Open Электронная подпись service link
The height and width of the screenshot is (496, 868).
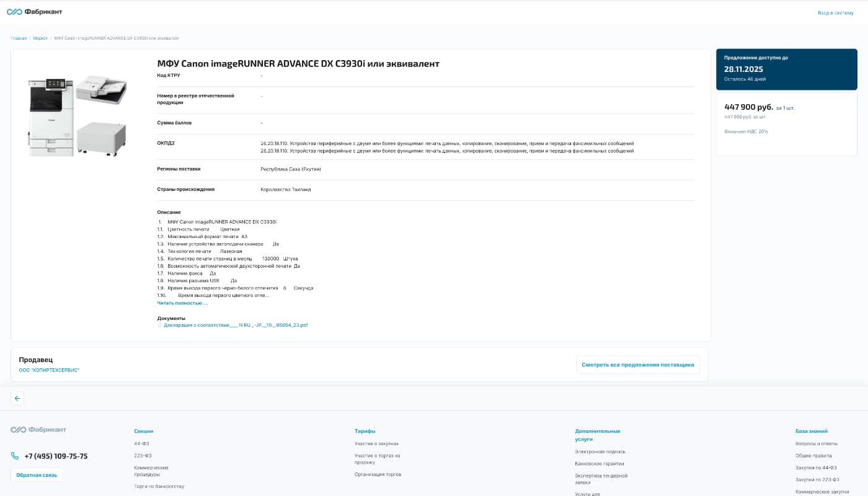click(x=600, y=451)
